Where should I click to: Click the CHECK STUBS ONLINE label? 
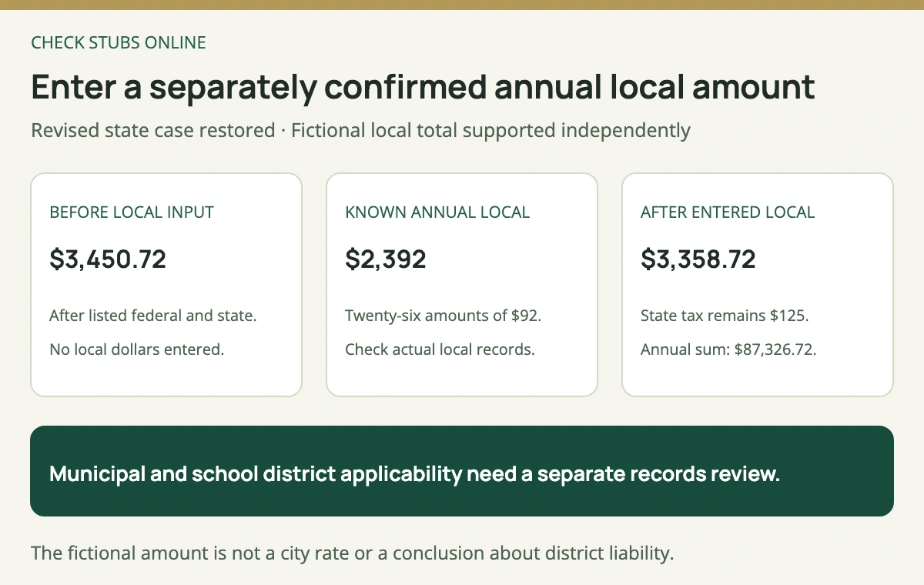(x=119, y=43)
